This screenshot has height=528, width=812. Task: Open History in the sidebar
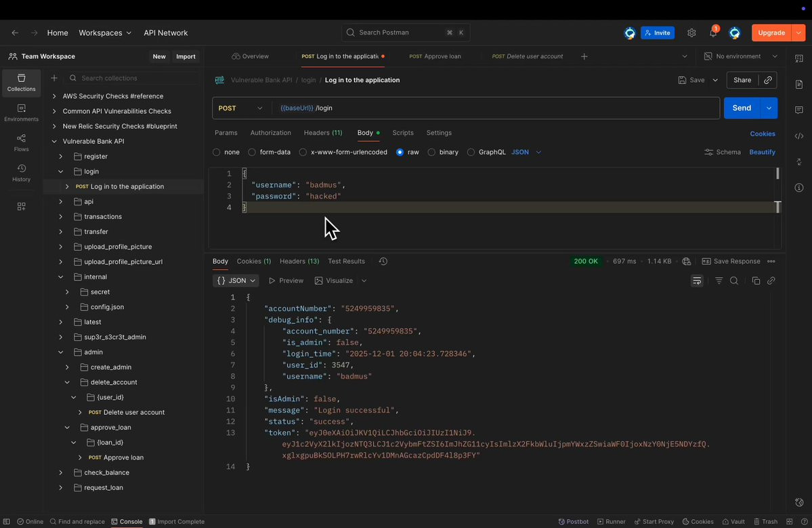21,173
